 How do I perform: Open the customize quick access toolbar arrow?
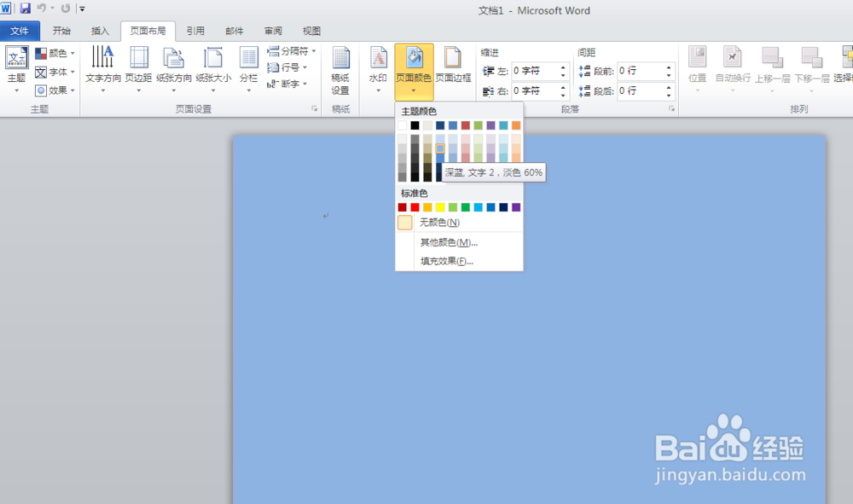coord(82,9)
